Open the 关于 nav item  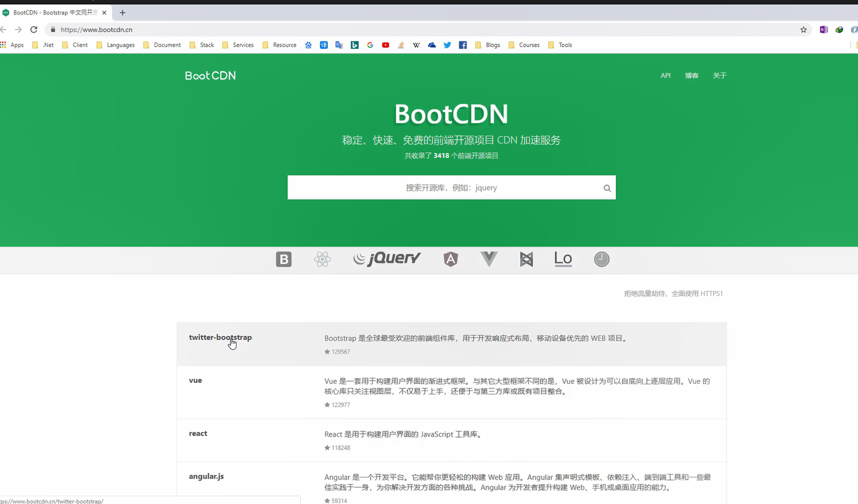click(720, 75)
